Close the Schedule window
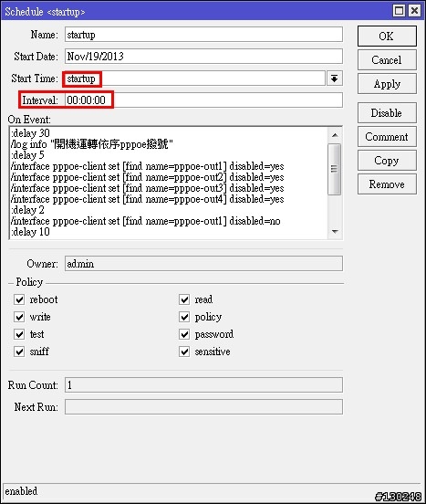The image size is (426, 504). click(x=414, y=11)
